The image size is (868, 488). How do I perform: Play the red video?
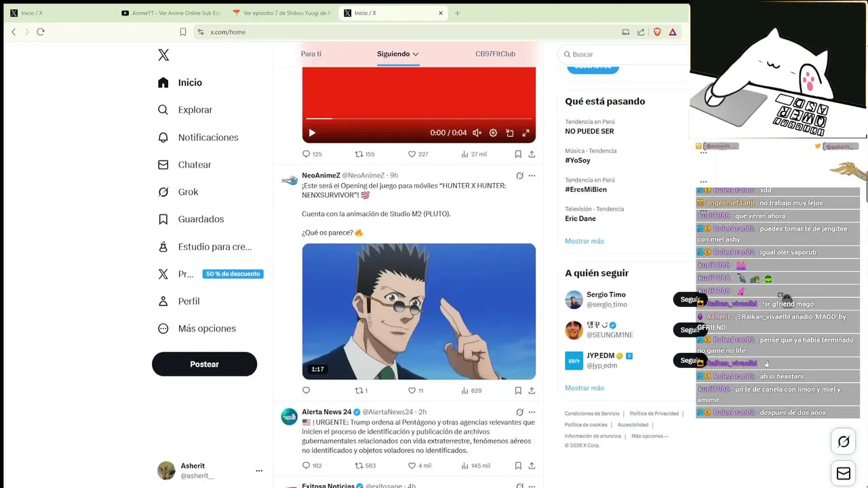(312, 133)
